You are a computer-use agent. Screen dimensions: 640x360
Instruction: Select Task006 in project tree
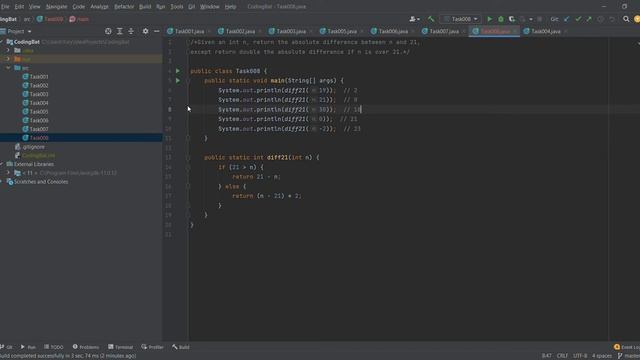coord(39,120)
